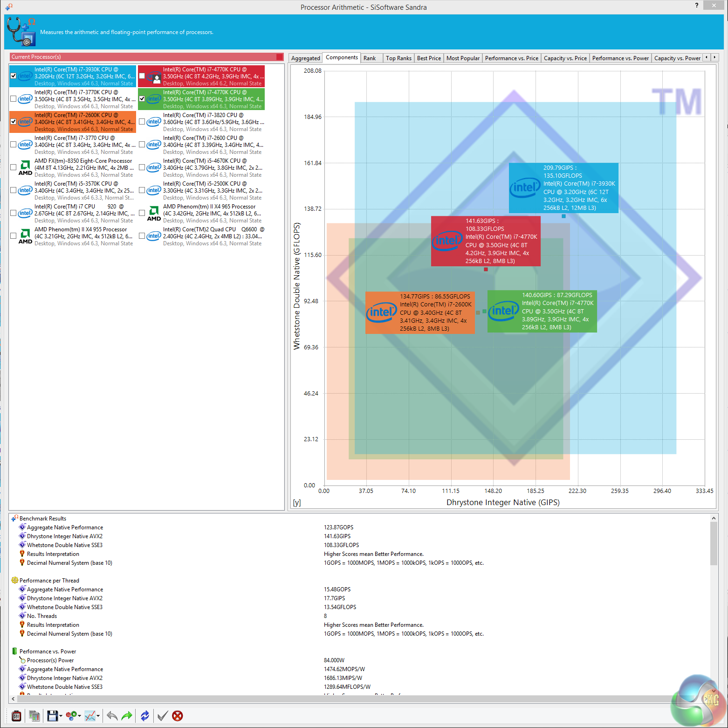Click the orange i7-2600K chart data label
Screen dimensions: 728x728
(x=420, y=312)
